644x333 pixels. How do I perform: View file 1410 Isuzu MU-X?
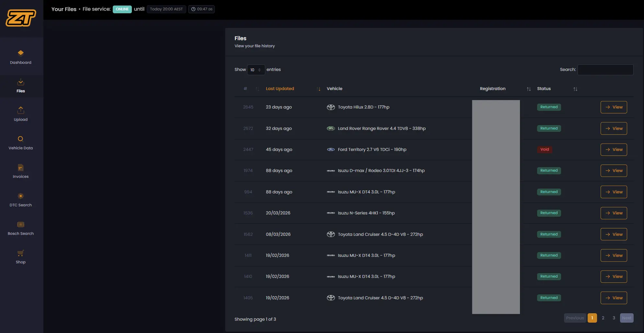614,277
